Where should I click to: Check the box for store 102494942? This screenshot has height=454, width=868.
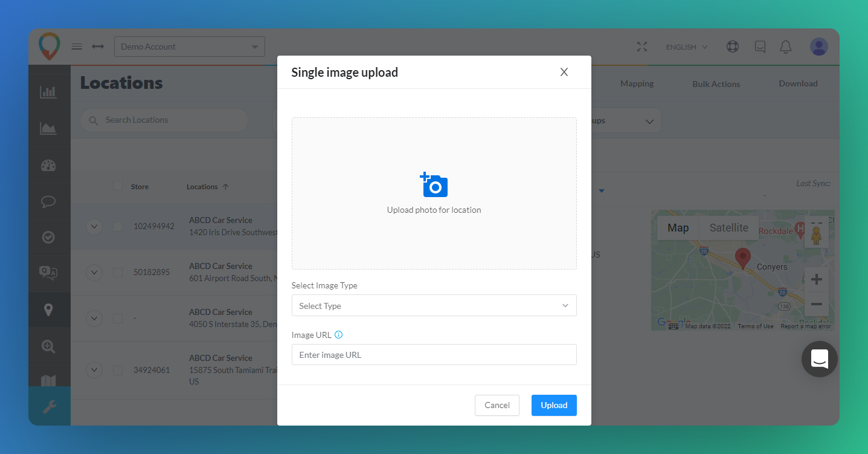118,226
